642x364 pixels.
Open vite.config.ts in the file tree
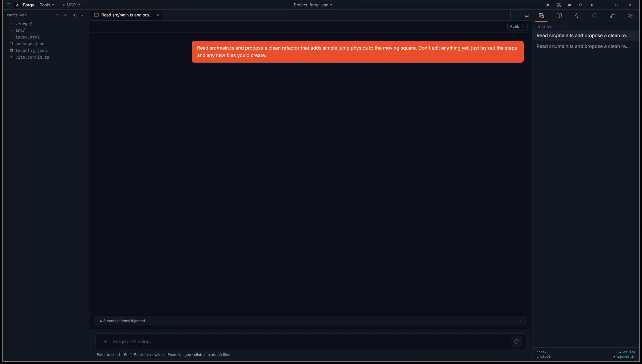coord(32,57)
